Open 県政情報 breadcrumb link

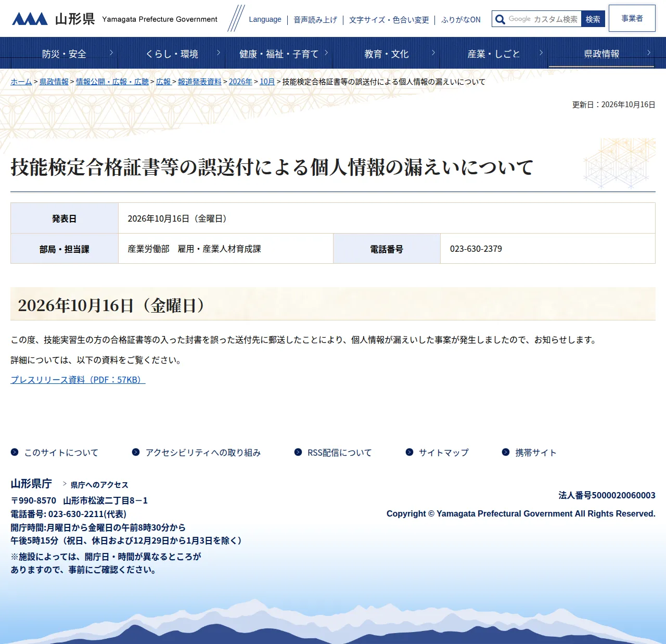point(54,82)
